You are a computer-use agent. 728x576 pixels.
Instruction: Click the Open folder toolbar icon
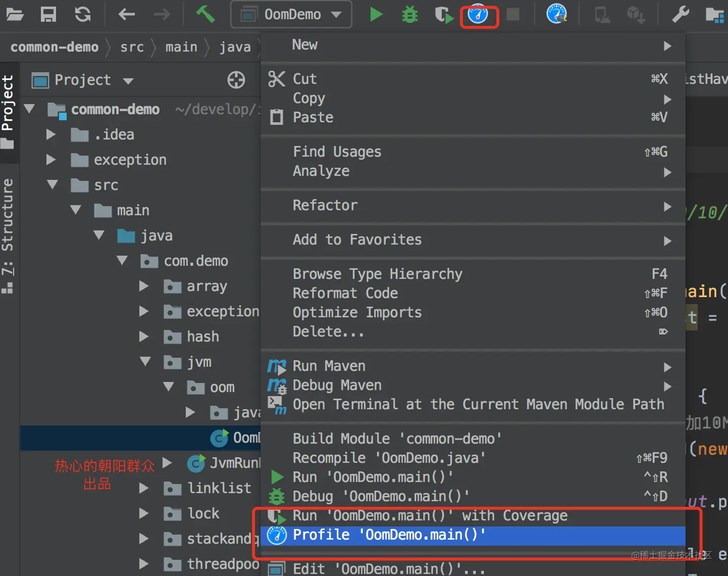tap(15, 14)
